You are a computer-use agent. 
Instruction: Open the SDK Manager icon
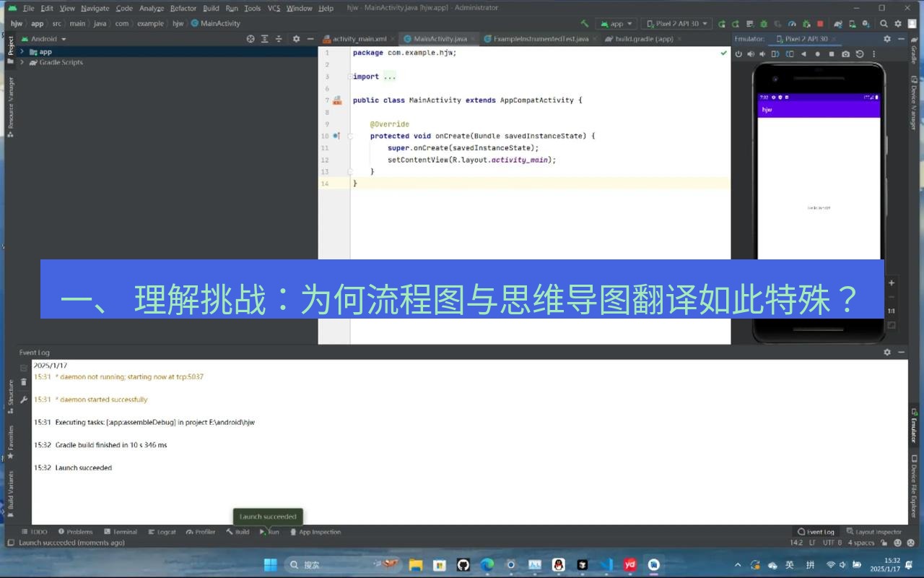(866, 24)
